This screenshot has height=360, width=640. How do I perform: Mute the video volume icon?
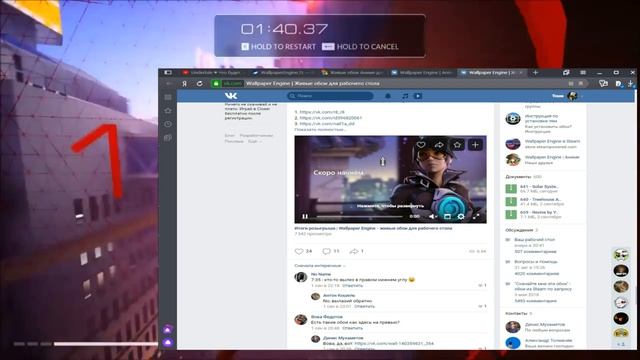coord(432,216)
